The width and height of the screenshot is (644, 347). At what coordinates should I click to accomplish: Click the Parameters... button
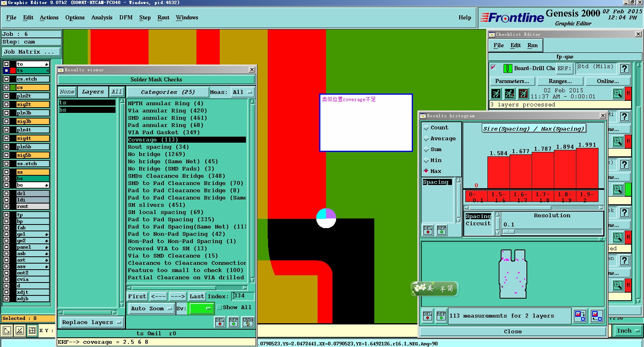coord(512,81)
